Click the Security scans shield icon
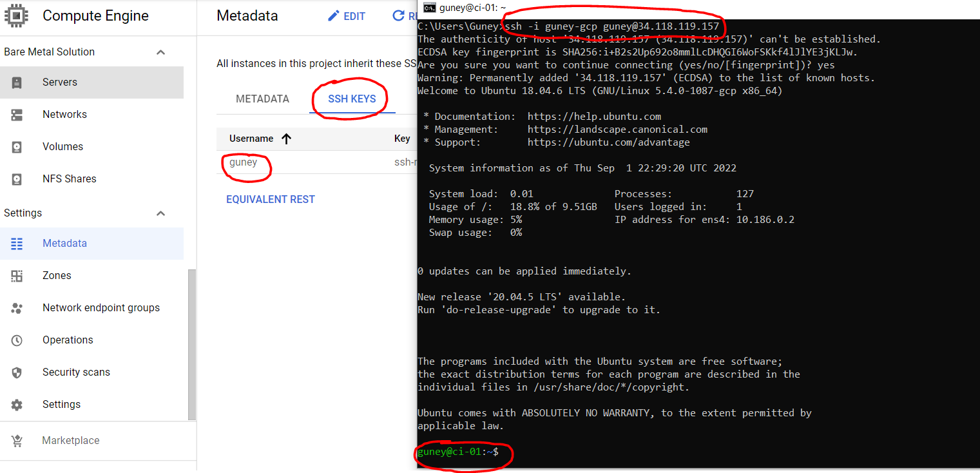The image size is (980, 473). click(17, 372)
